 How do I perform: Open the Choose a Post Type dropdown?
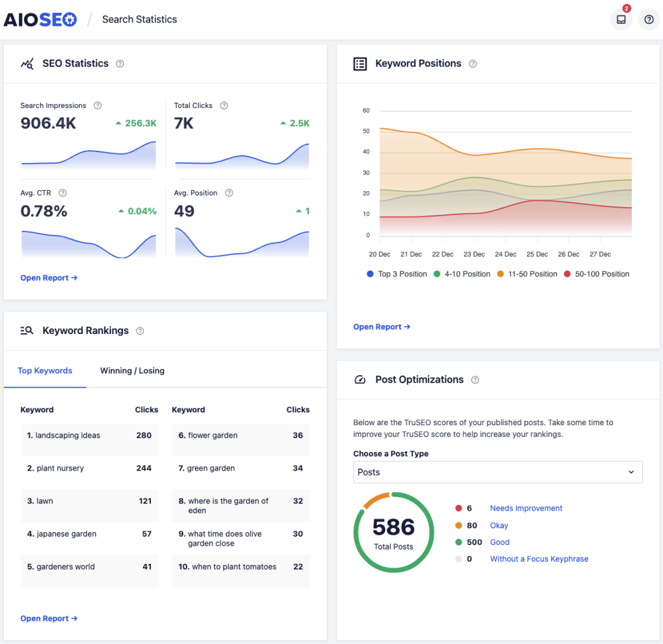(498, 472)
